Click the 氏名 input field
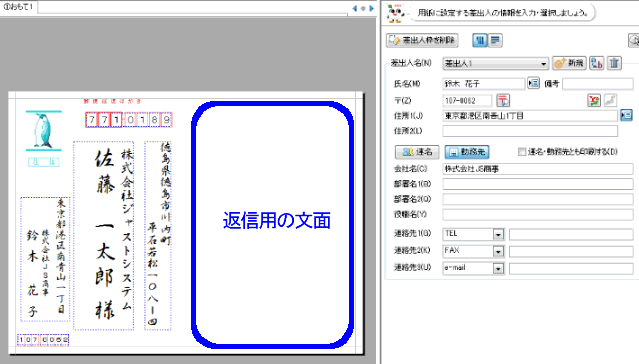This screenshot has width=639, height=364. (x=483, y=84)
